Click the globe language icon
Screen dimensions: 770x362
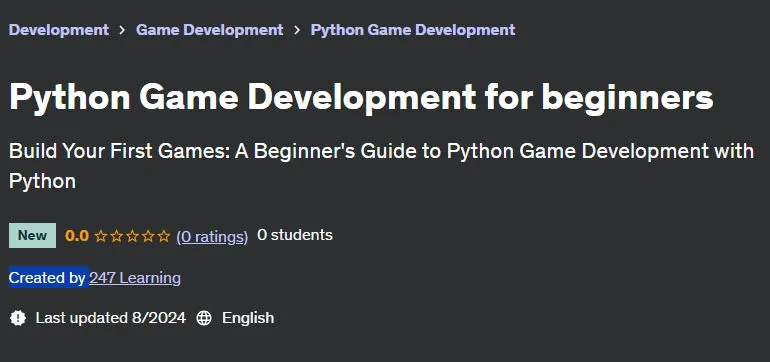[204, 318]
